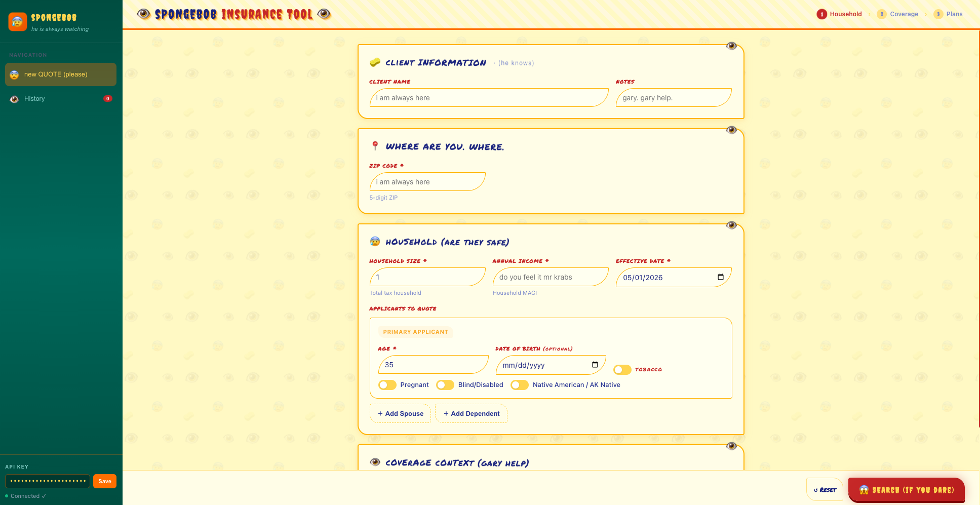Click the step 1 Household number circle
Viewport: 980px width, 505px height.
tap(821, 14)
